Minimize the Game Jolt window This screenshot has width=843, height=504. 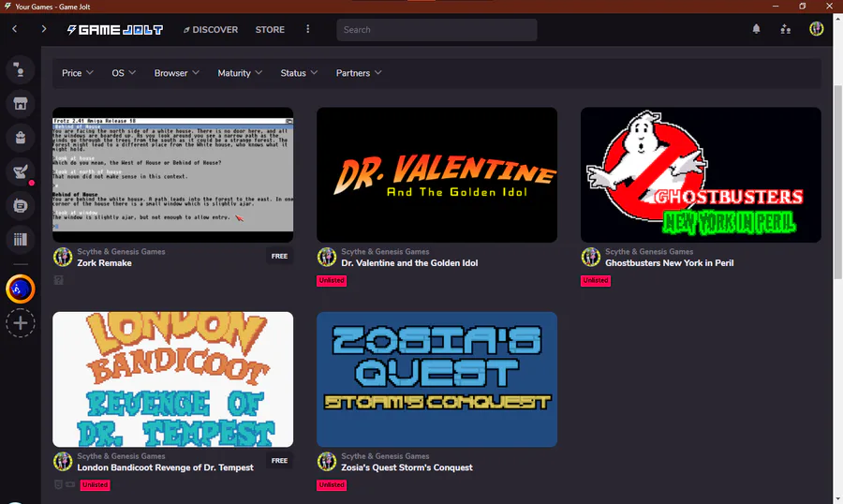click(776, 6)
